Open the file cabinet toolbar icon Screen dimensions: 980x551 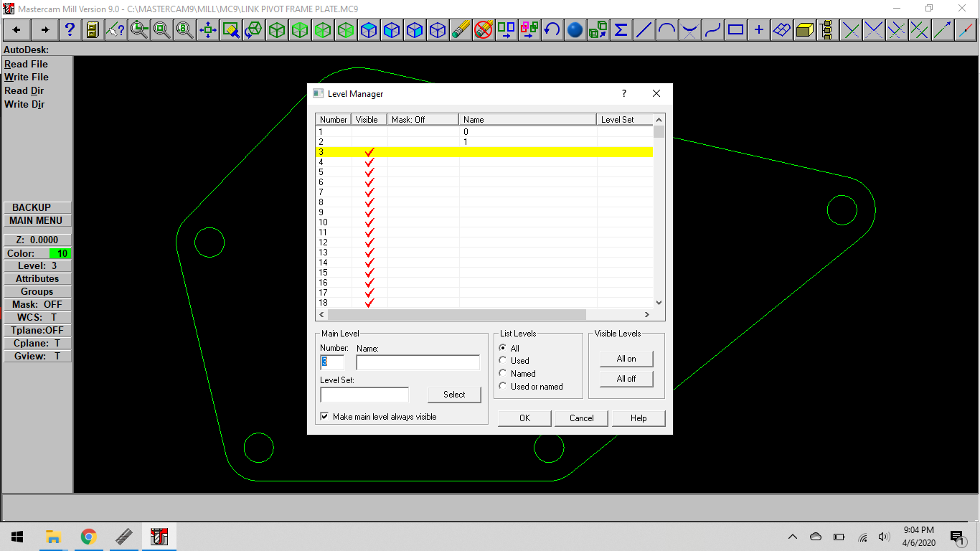(x=93, y=30)
